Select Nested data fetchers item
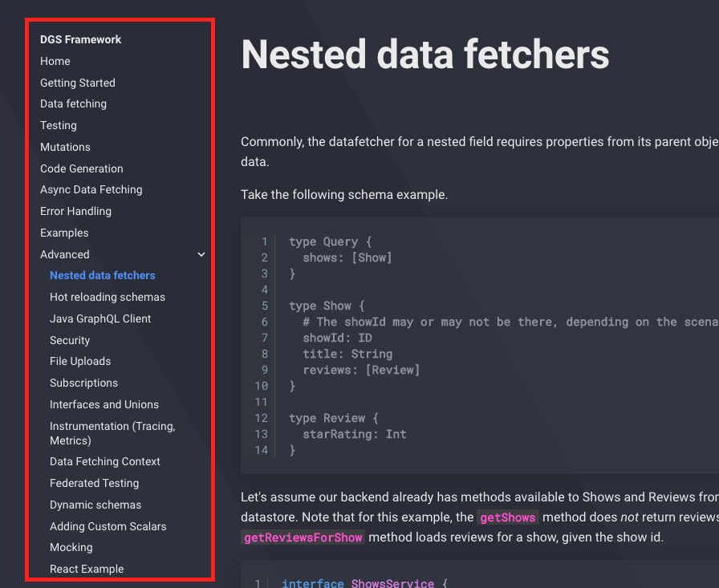 (102, 275)
